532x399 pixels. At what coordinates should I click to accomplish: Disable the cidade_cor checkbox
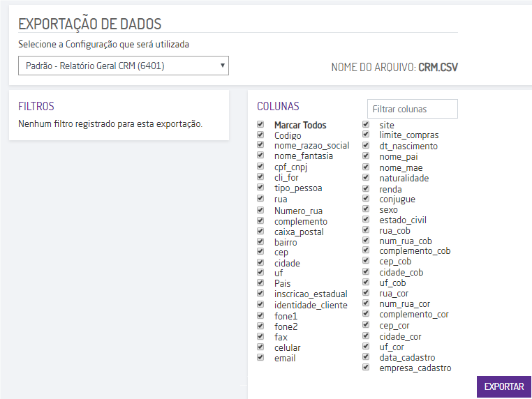[366, 336]
